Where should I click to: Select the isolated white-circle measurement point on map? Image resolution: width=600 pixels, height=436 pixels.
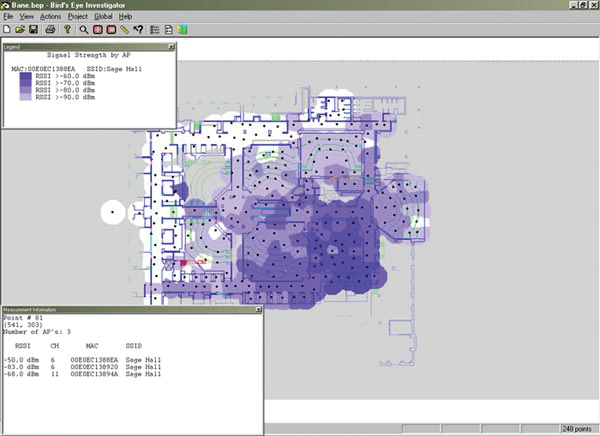(114, 212)
